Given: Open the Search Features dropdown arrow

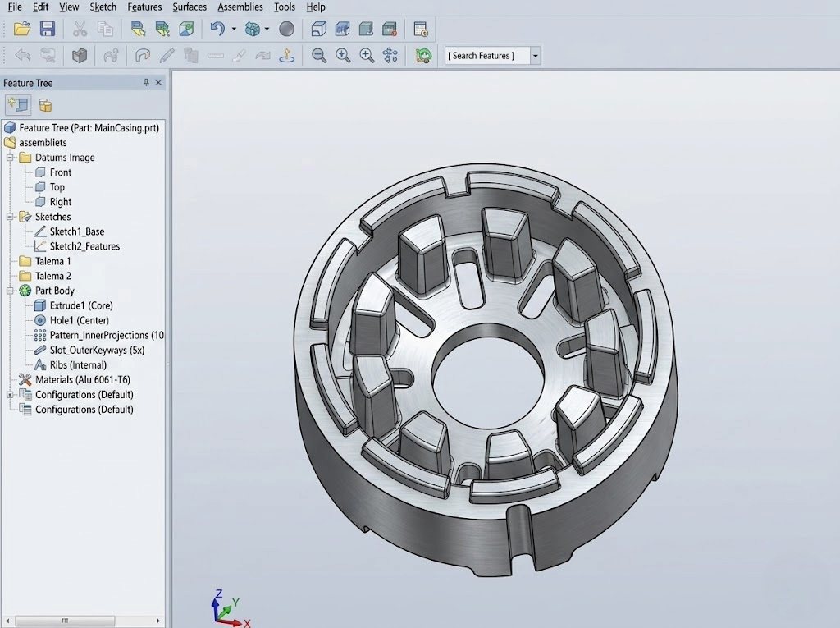Looking at the screenshot, I should pyautogui.click(x=536, y=56).
